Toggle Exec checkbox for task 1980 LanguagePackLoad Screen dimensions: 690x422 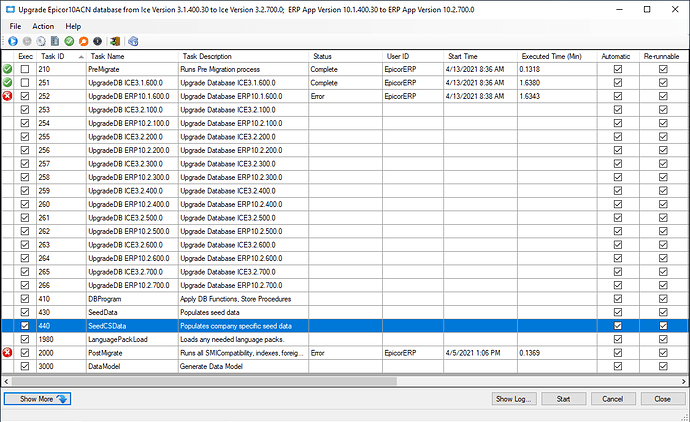tap(25, 339)
